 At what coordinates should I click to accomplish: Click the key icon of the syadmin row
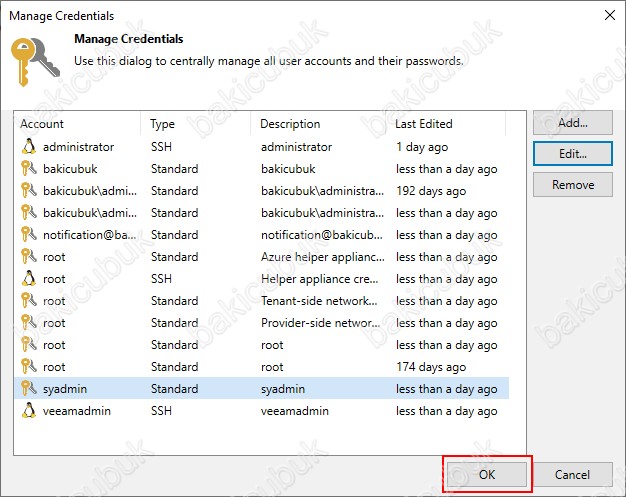[x=29, y=388]
